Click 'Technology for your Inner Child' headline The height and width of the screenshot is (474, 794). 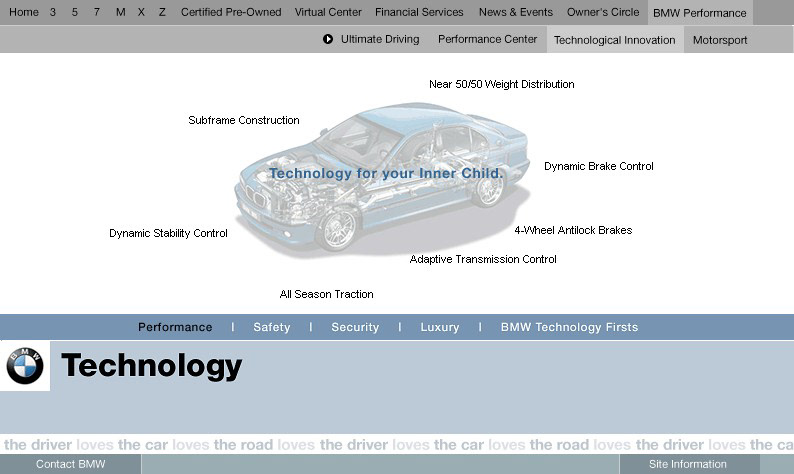(386, 173)
